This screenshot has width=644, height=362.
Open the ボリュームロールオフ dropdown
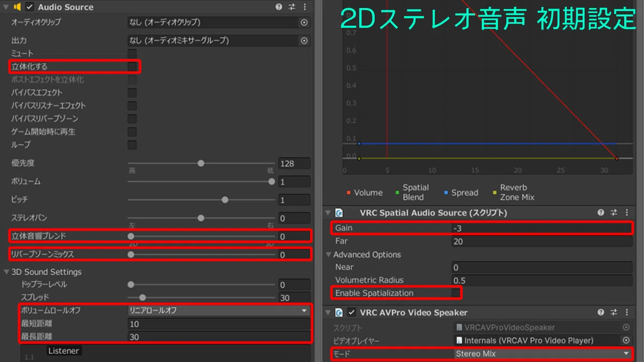[219, 311]
